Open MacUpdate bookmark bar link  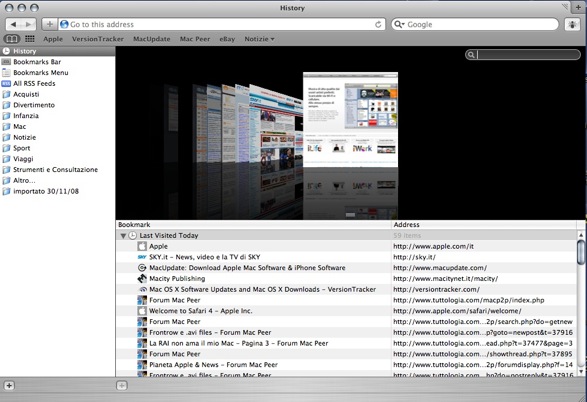[x=152, y=39]
